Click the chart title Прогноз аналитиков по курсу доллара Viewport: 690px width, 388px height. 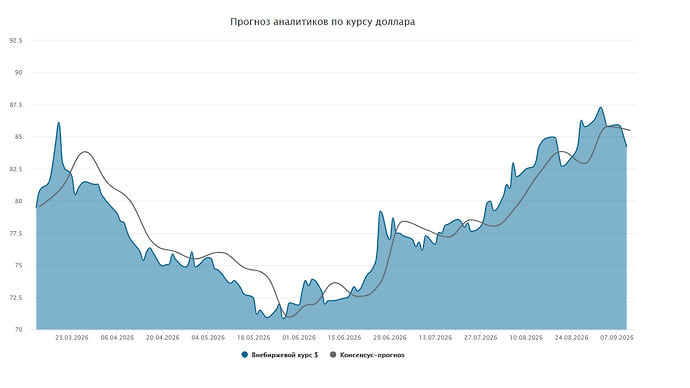point(323,22)
